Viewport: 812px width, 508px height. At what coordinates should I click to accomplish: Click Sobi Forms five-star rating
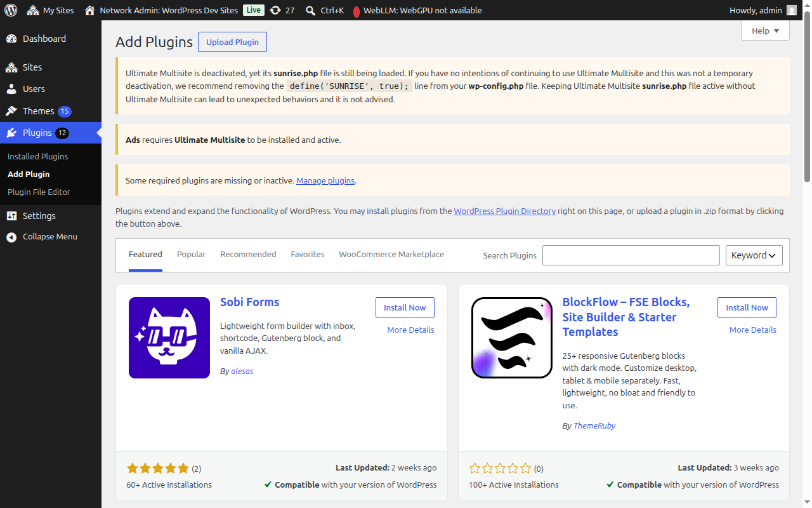[x=158, y=469]
